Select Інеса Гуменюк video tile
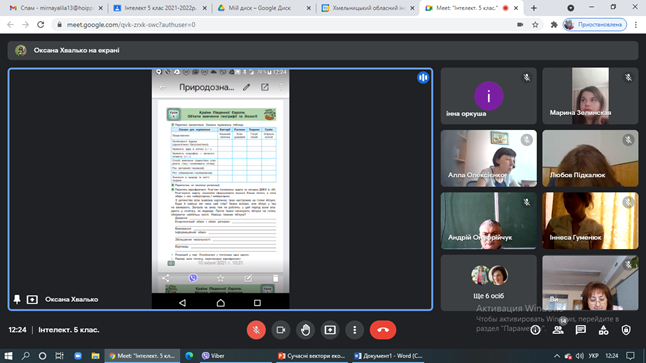The image size is (646, 363). 590,221
